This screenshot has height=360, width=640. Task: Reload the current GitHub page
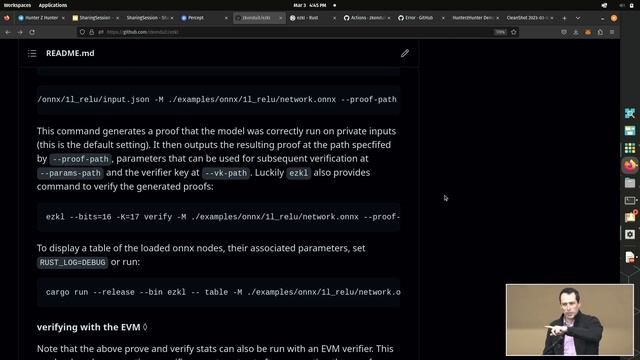32,32
